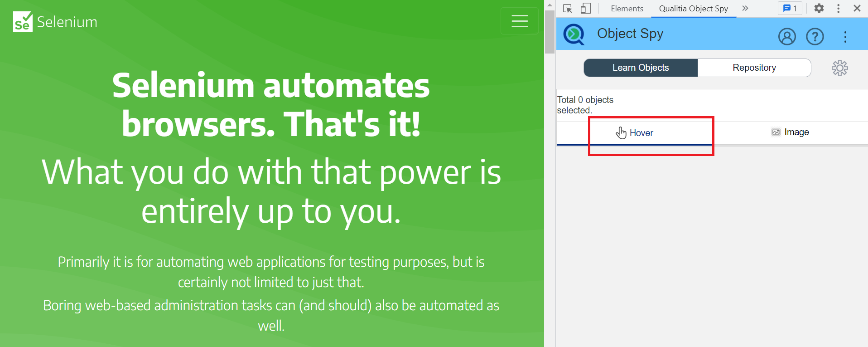The width and height of the screenshot is (868, 347).
Task: Switch to the Elements tab
Action: click(627, 9)
